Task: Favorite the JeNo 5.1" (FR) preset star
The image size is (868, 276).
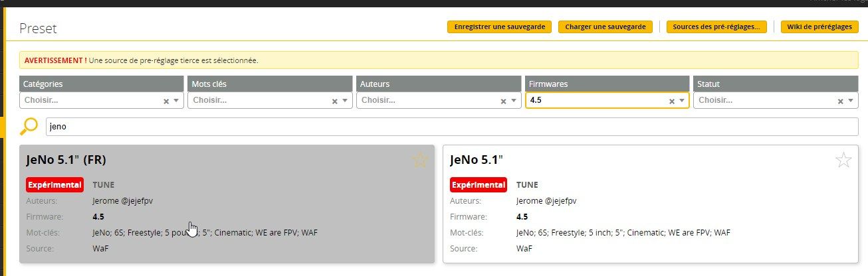Action: point(420,160)
